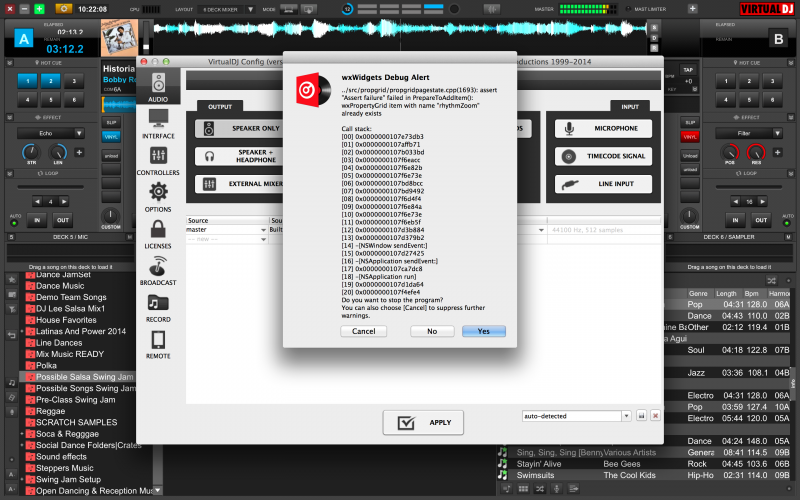Select Microphone input

(x=603, y=129)
